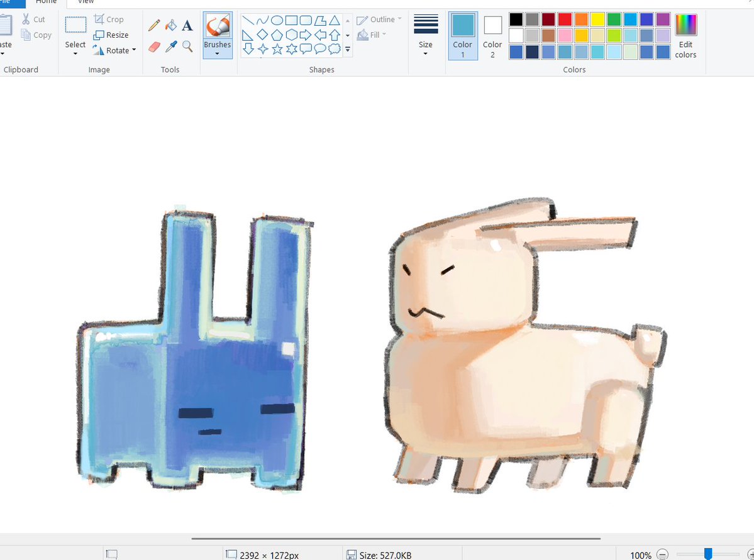Click the Magnifier tool

coord(187,47)
